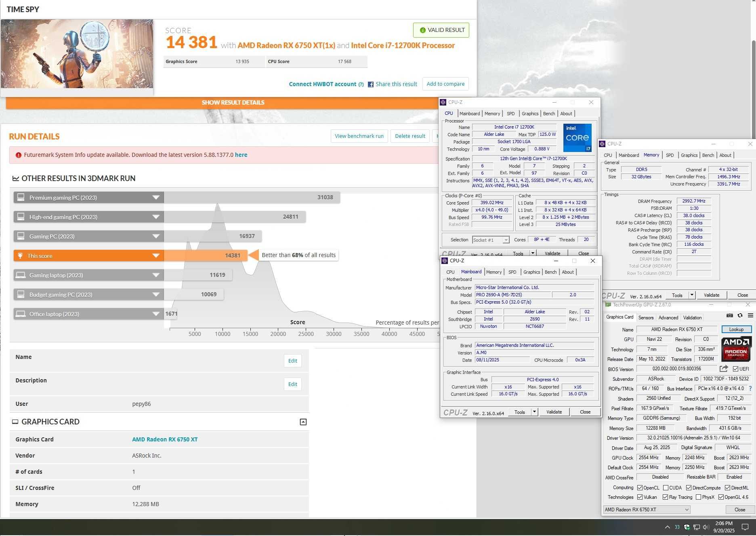Click the Add to compare button
Viewport: 756px width, 536px height.
click(x=445, y=84)
